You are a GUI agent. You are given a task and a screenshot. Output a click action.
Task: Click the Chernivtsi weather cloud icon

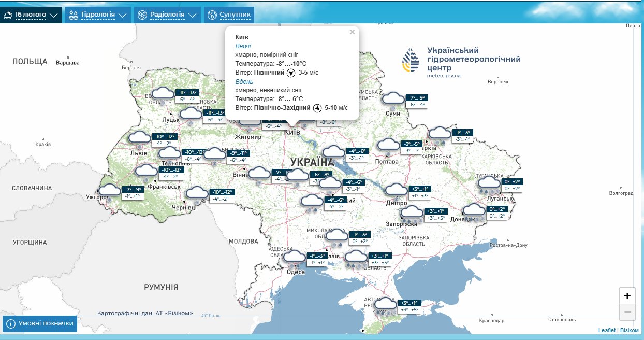coord(197,194)
